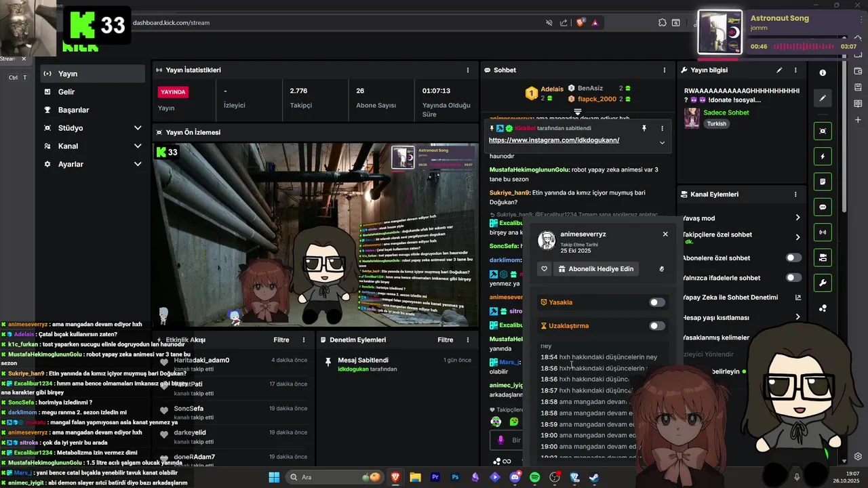Expand the pinned message chevron

(662, 142)
